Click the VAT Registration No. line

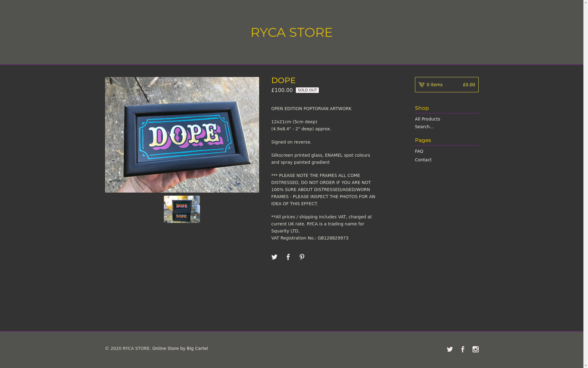coord(310,238)
